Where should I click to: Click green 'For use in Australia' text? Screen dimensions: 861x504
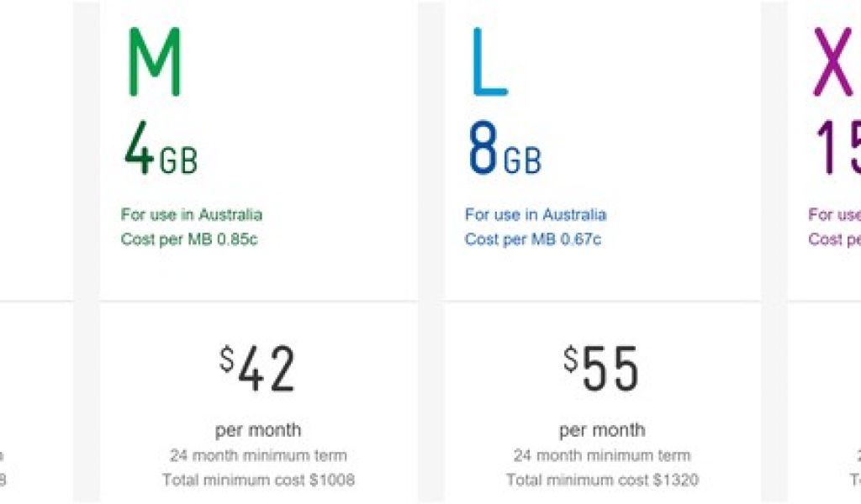(x=192, y=214)
